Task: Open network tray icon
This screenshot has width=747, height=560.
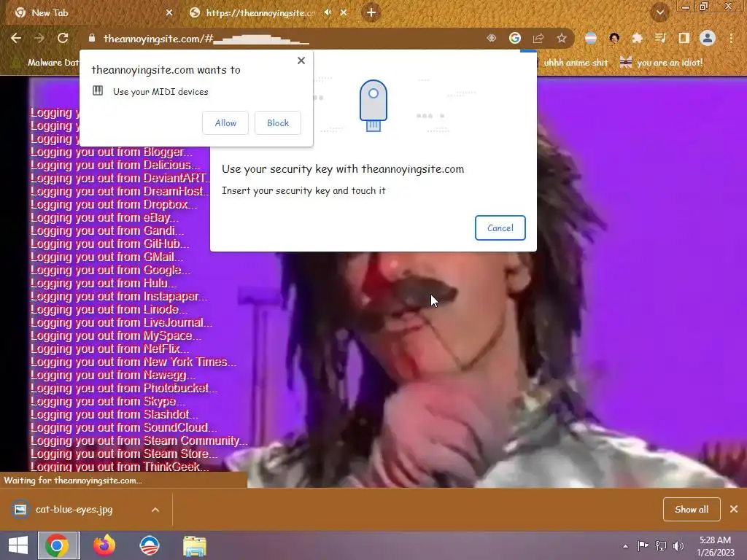Action: pyautogui.click(x=661, y=545)
